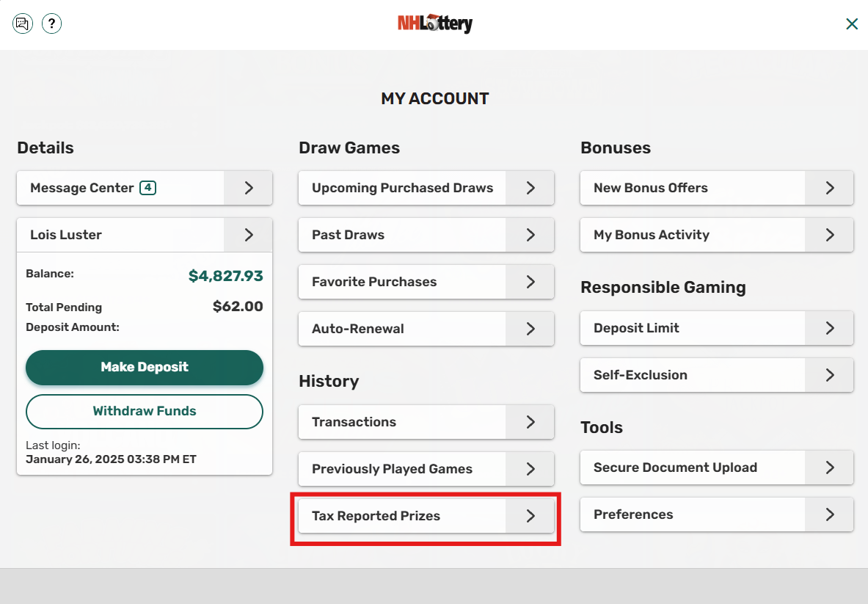Click the help question mark icon
The image size is (868, 604).
[x=51, y=23]
